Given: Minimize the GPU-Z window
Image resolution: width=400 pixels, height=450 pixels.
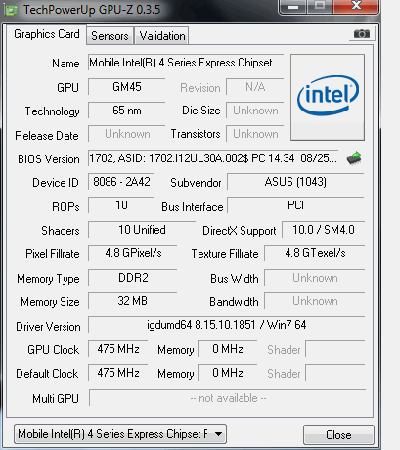Looking at the screenshot, I should (x=293, y=7).
